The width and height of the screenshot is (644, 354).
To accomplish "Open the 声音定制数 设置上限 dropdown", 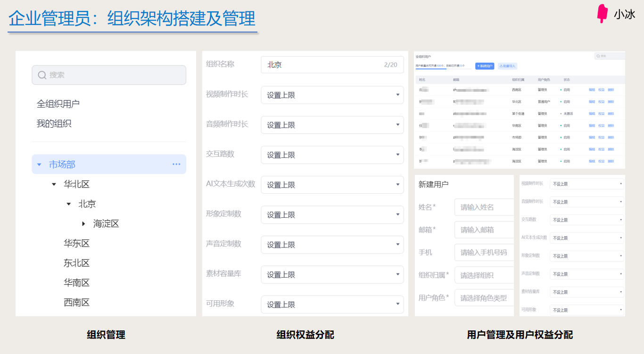I will coord(332,245).
